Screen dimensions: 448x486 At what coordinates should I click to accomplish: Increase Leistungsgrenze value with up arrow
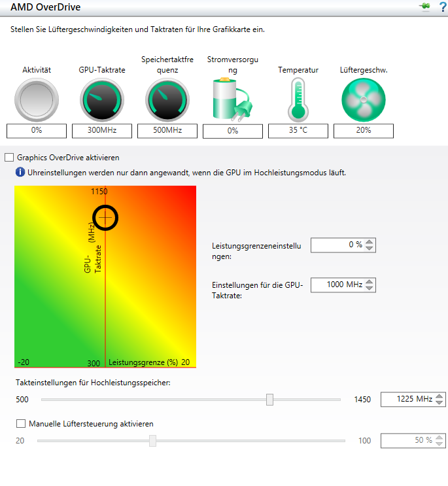tap(370, 242)
